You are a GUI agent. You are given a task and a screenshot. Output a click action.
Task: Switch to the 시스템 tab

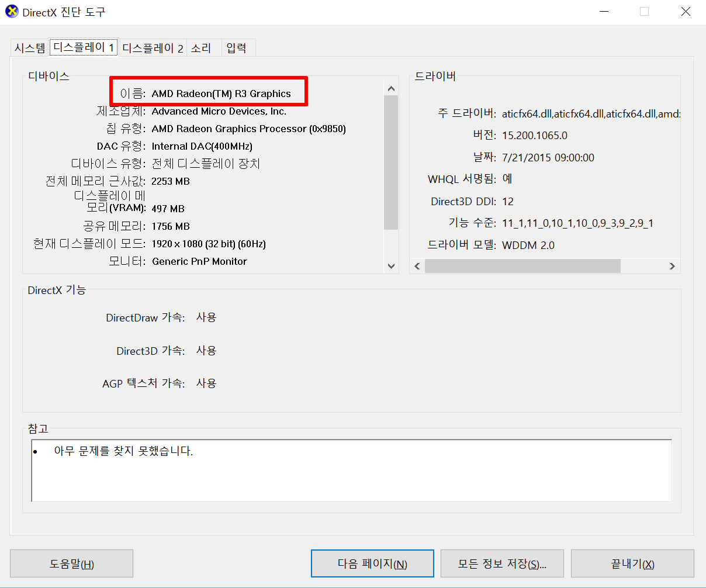click(30, 48)
